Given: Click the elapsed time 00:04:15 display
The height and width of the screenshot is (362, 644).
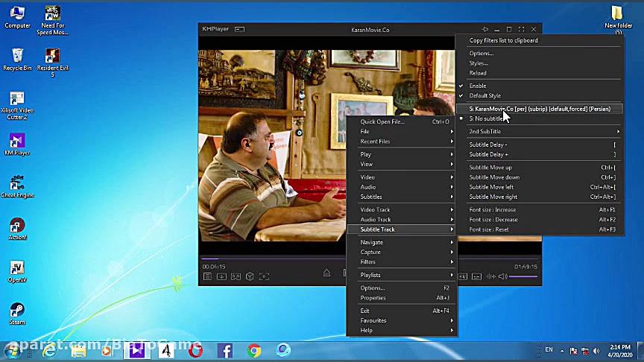Looking at the screenshot, I should pyautogui.click(x=214, y=267).
